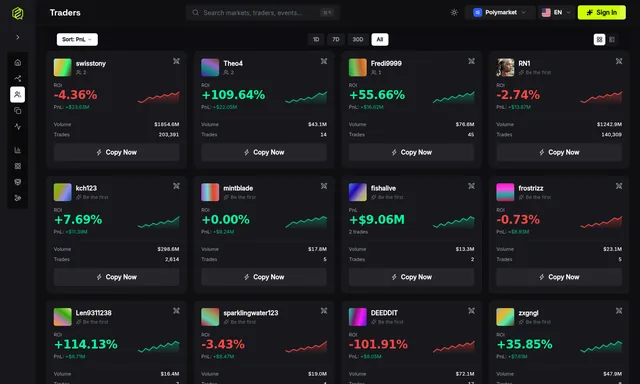Click the corner icon on Fredi9999's card
The height and width of the screenshot is (384, 640).
click(x=471, y=61)
